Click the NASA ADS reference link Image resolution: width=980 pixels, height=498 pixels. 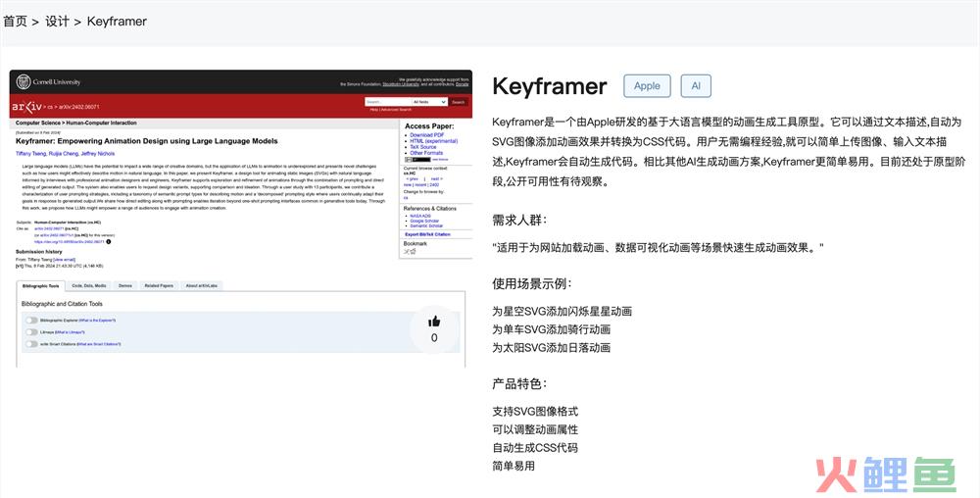pyautogui.click(x=420, y=216)
